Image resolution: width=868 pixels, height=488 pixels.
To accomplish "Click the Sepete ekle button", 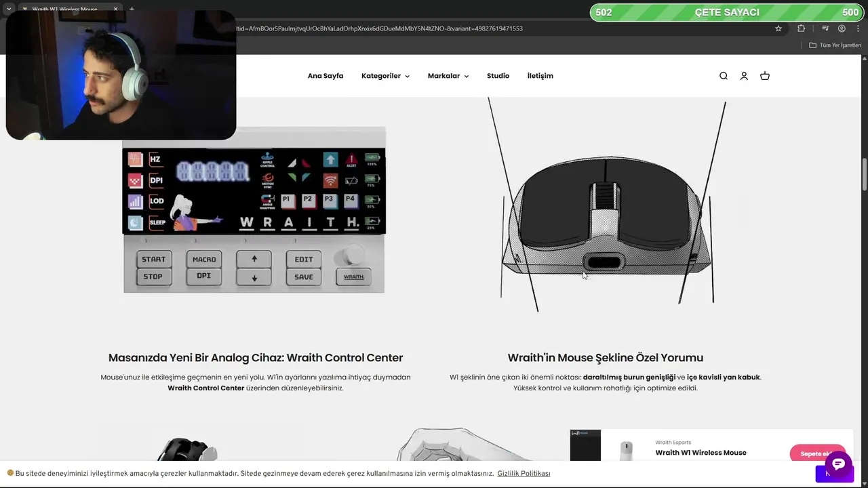I will (x=817, y=453).
